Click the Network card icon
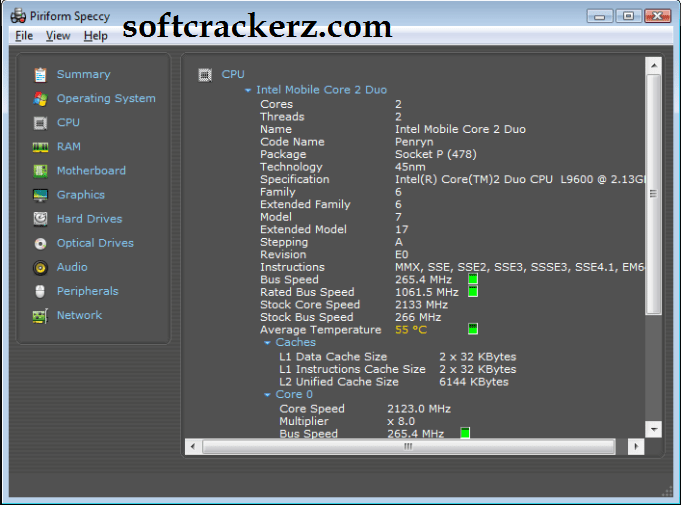The height and width of the screenshot is (505, 681). [x=40, y=316]
